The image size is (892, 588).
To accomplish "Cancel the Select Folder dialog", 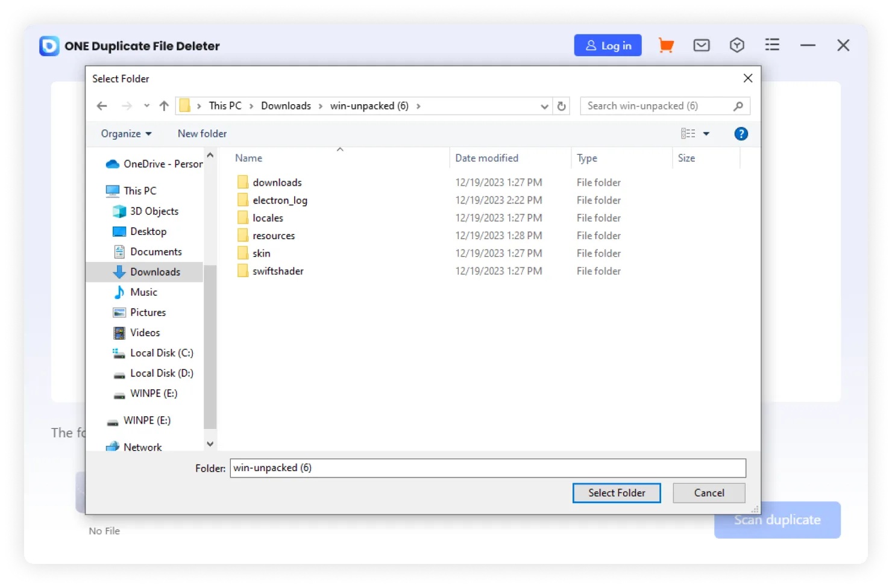I will (709, 493).
